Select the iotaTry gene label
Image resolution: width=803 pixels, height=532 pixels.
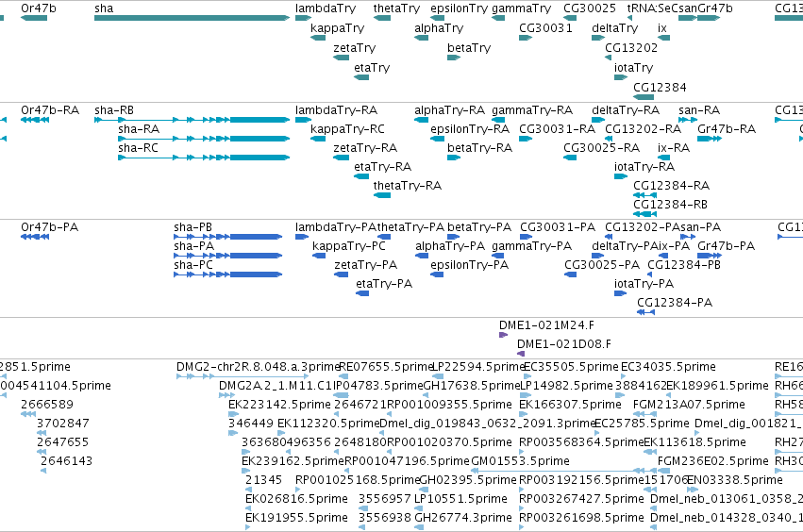633,68
